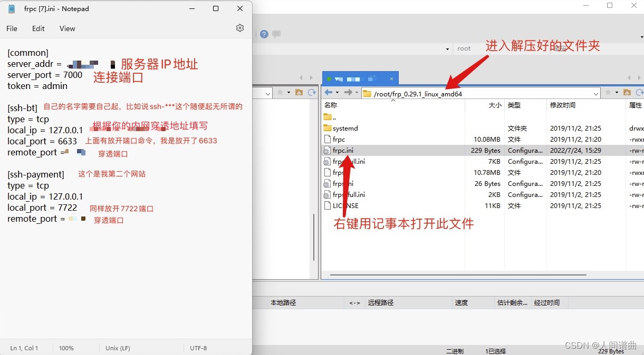Open the remote path dropdown list
The image size is (644, 355).
597,93
